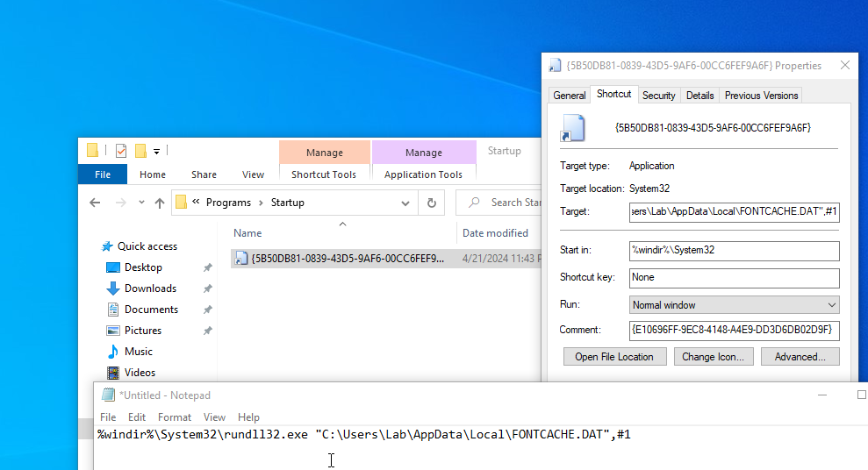The image size is (868, 470).
Task: Switch to the Security tab
Action: [658, 96]
